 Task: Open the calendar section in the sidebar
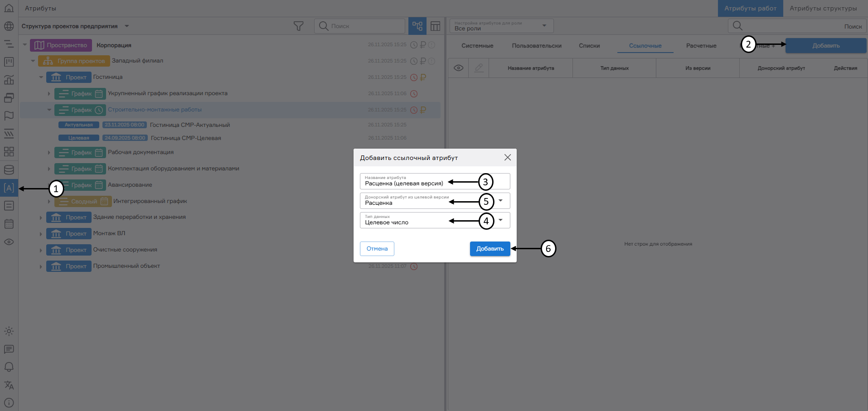9,224
